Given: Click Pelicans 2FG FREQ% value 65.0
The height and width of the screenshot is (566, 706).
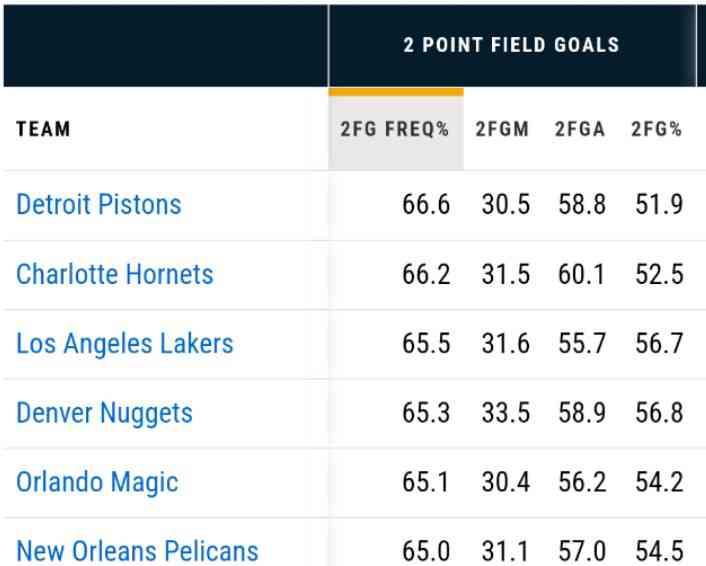Looking at the screenshot, I should (x=426, y=550).
